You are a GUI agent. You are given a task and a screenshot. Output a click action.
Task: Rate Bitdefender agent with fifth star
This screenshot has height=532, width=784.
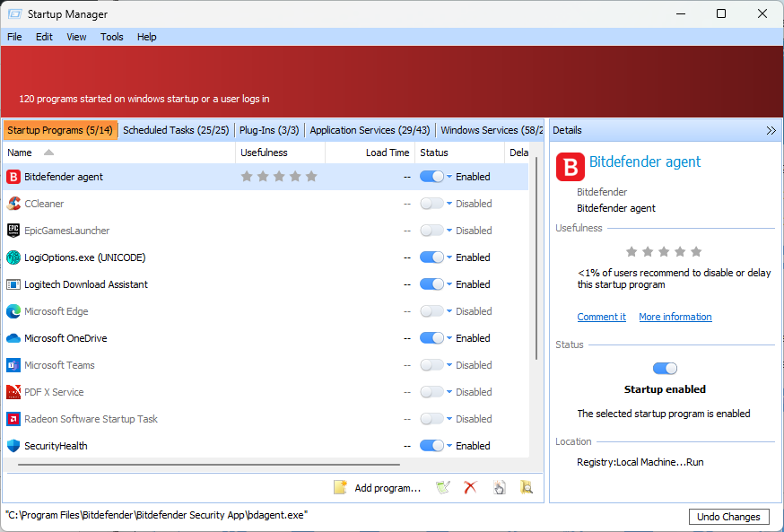pos(311,177)
